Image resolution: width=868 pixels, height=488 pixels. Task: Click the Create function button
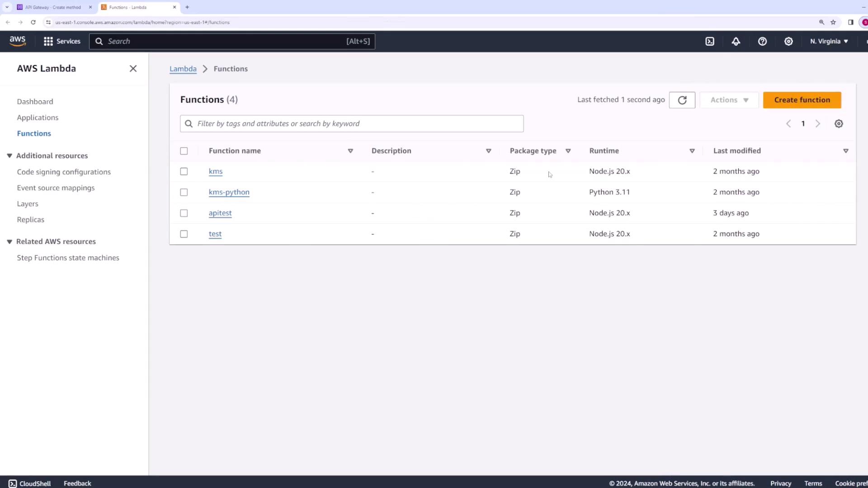(x=802, y=100)
